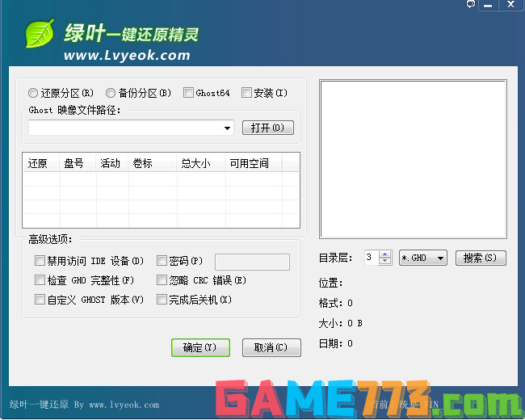Screen dimensions: 525x420
Task: Select the 还原分区(R) radio option
Action: pyautogui.click(x=33, y=93)
